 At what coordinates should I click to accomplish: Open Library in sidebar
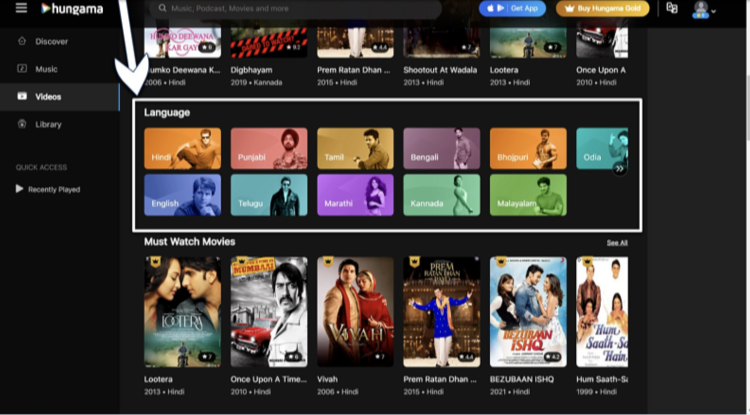(x=60, y=124)
